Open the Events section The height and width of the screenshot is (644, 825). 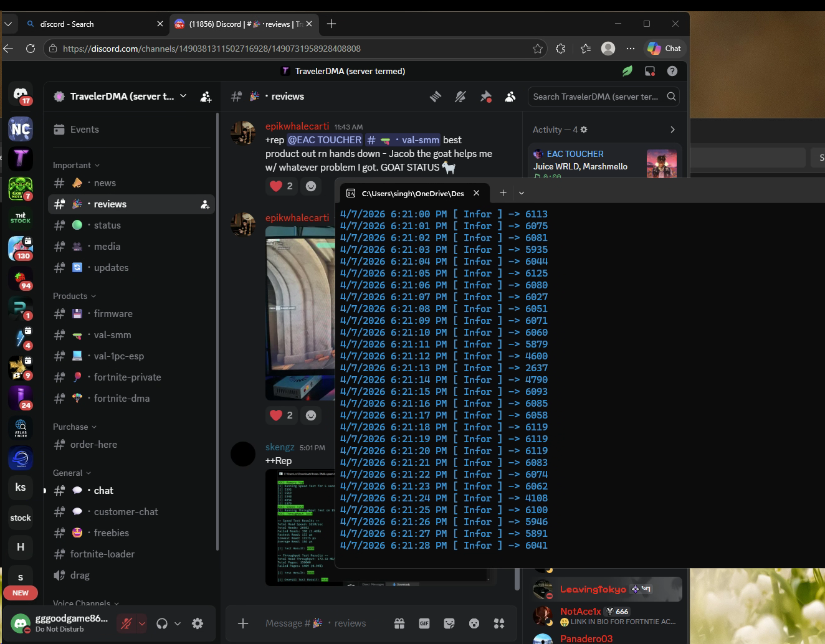pos(131,130)
